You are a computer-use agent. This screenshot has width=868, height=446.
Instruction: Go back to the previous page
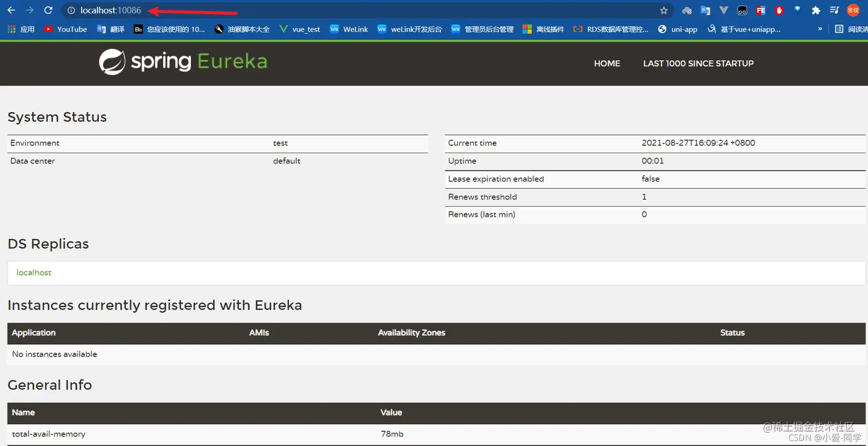11,10
